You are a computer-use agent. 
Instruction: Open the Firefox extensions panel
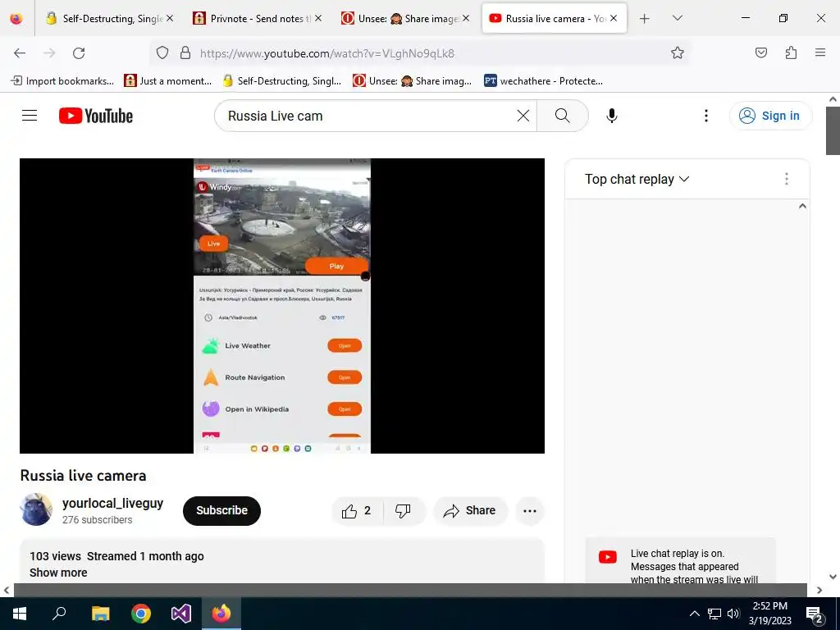(x=791, y=52)
